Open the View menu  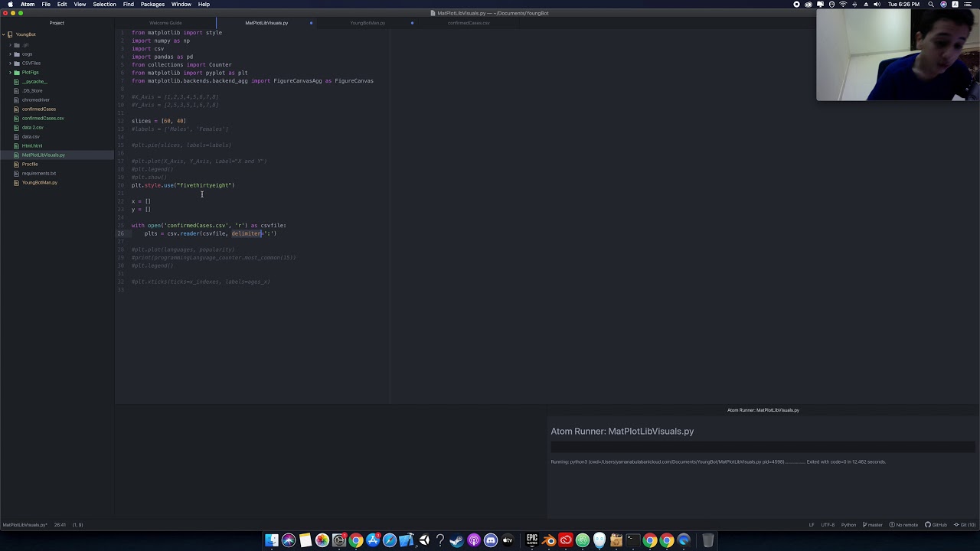coord(80,5)
